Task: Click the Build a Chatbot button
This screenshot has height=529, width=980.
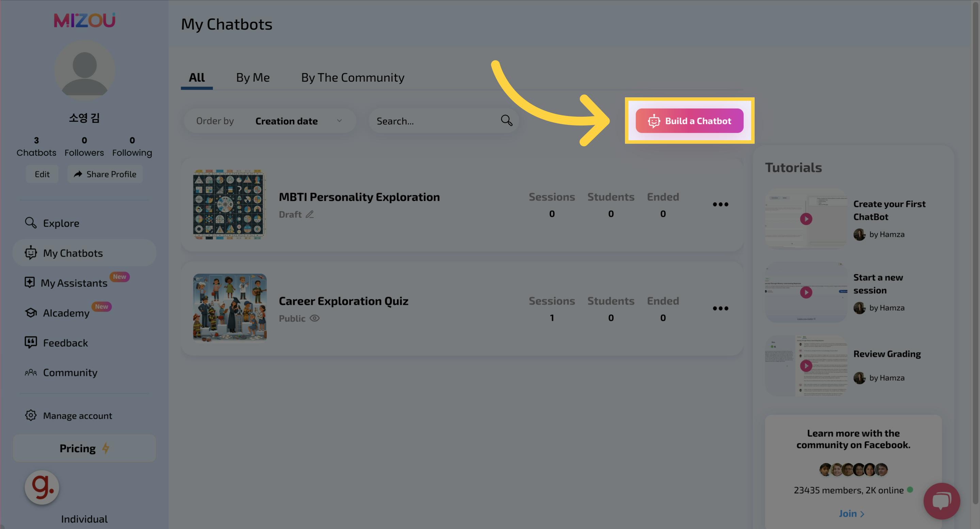Action: pyautogui.click(x=689, y=121)
